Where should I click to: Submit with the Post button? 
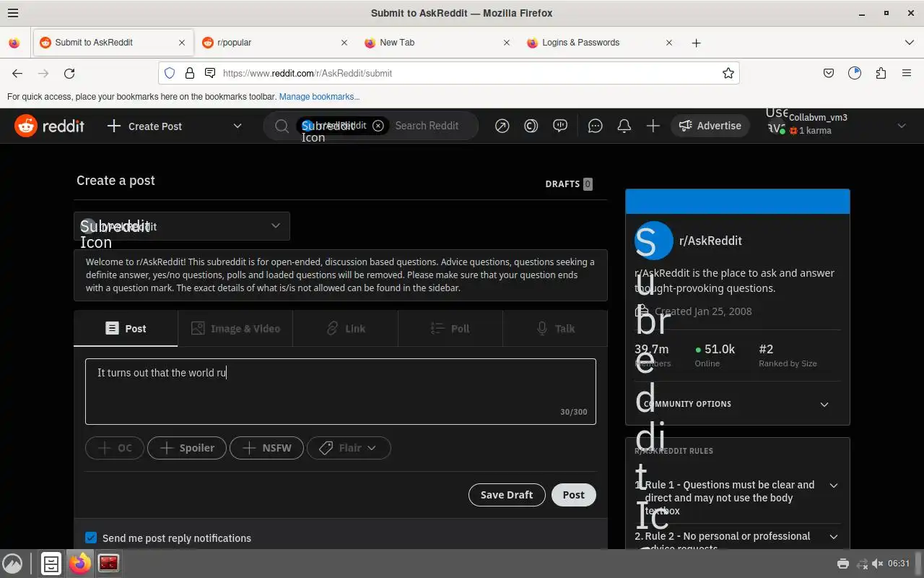[574, 495]
